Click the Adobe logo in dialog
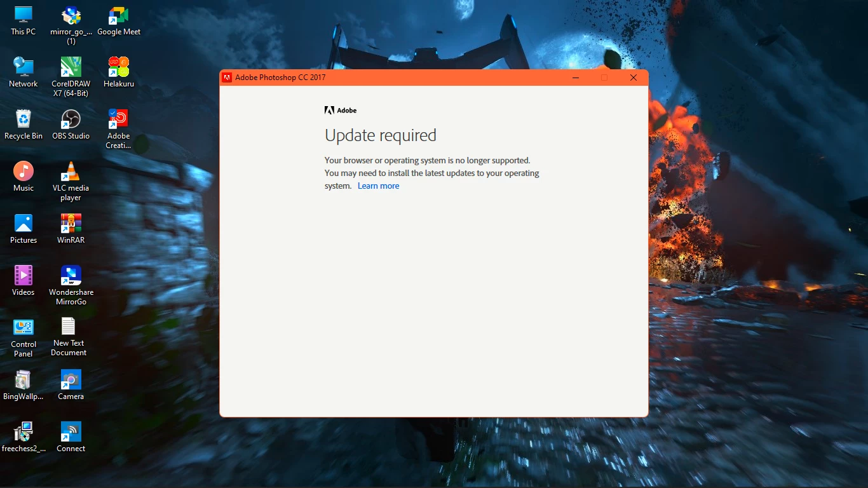This screenshot has height=488, width=868. [341, 110]
